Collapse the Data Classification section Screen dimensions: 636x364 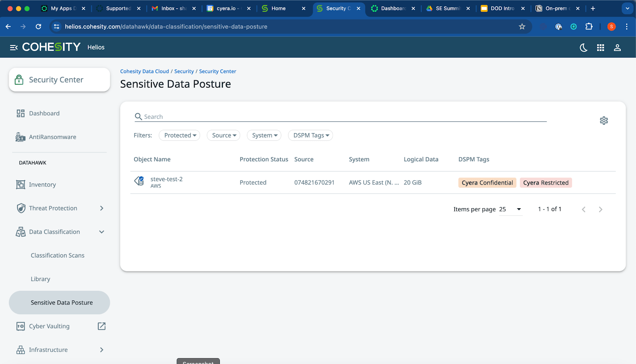coord(101,232)
